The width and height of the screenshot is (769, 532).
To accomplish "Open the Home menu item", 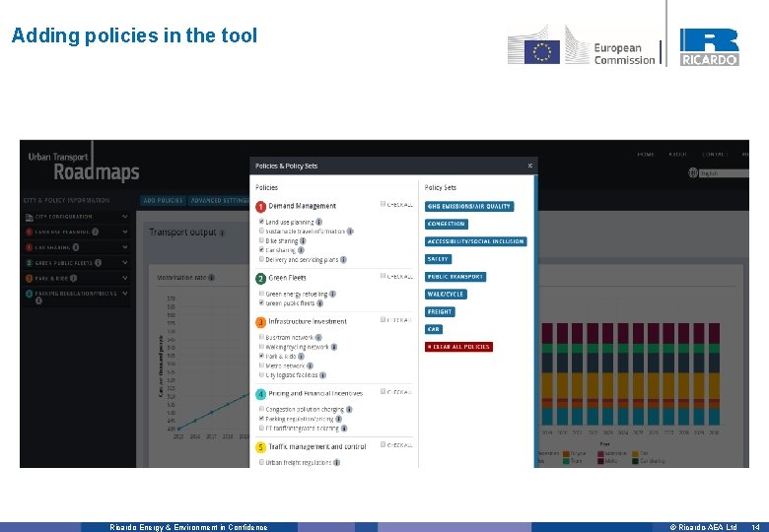I will coord(646,155).
